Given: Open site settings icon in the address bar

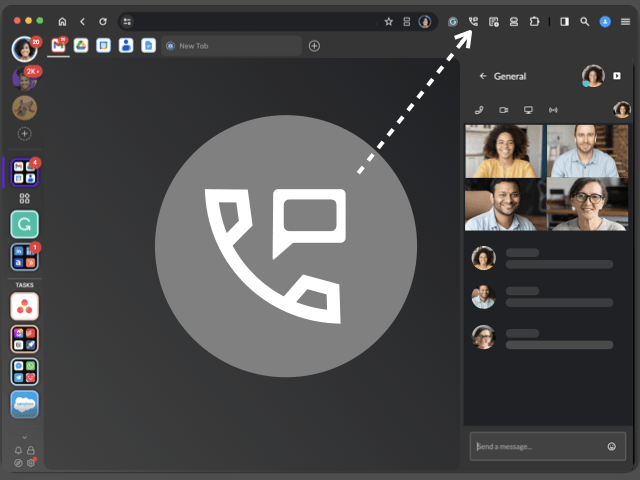Looking at the screenshot, I should [x=127, y=22].
